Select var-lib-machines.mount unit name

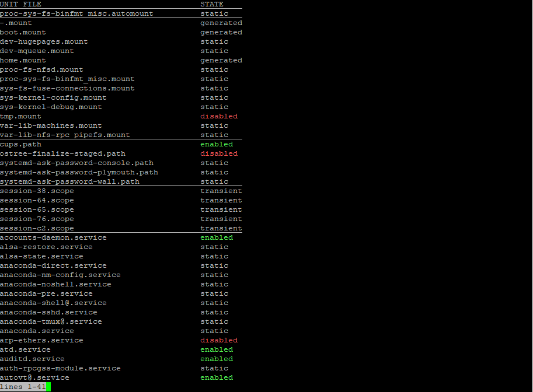51,125
